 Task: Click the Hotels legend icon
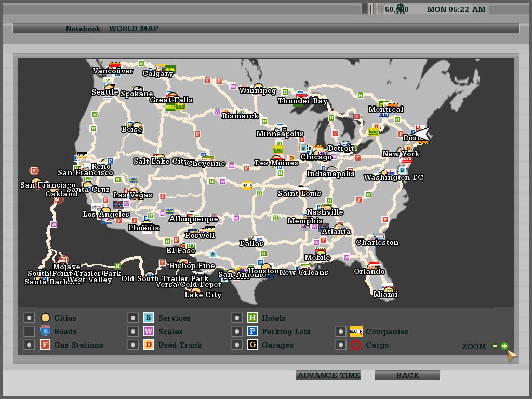(252, 317)
